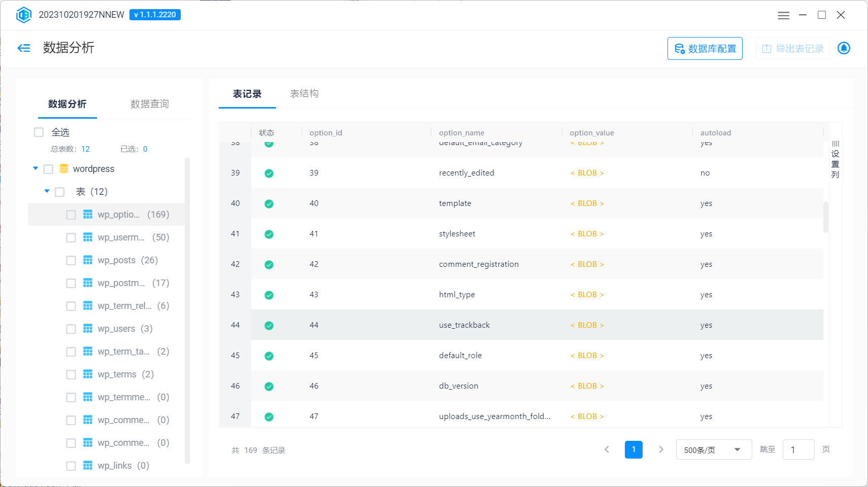Click the table tree panel scrollbar
The width and height of the screenshot is (868, 487).
pos(187,310)
